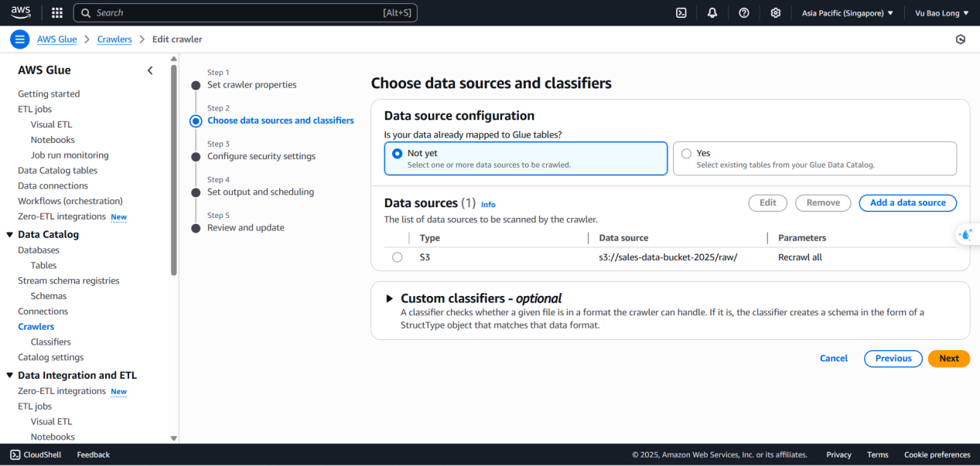Click the Step 3 circle indicator
980x466 pixels.
[196, 156]
